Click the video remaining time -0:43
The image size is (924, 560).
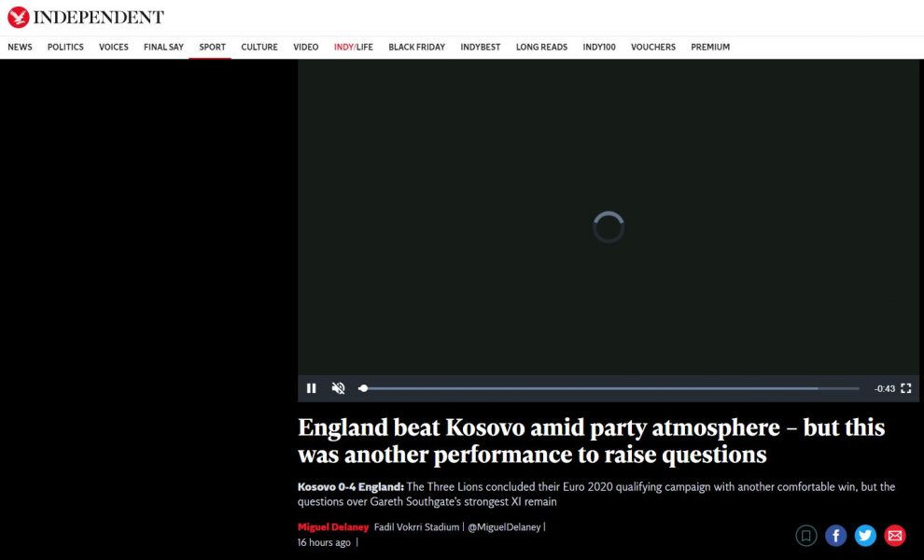click(x=885, y=388)
